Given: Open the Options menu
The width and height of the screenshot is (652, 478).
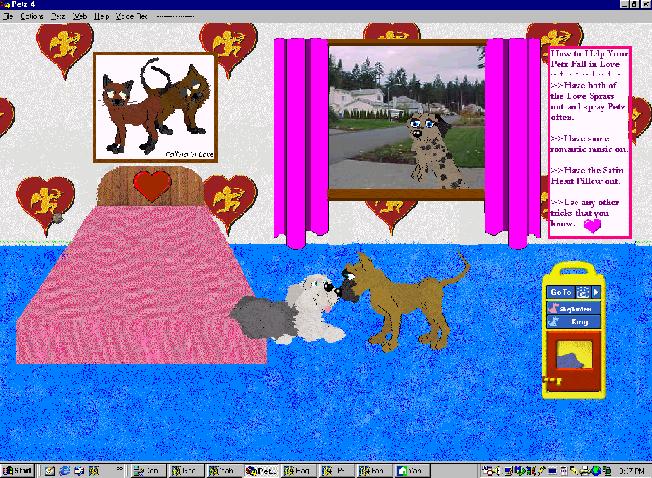Looking at the screenshot, I should point(30,17).
